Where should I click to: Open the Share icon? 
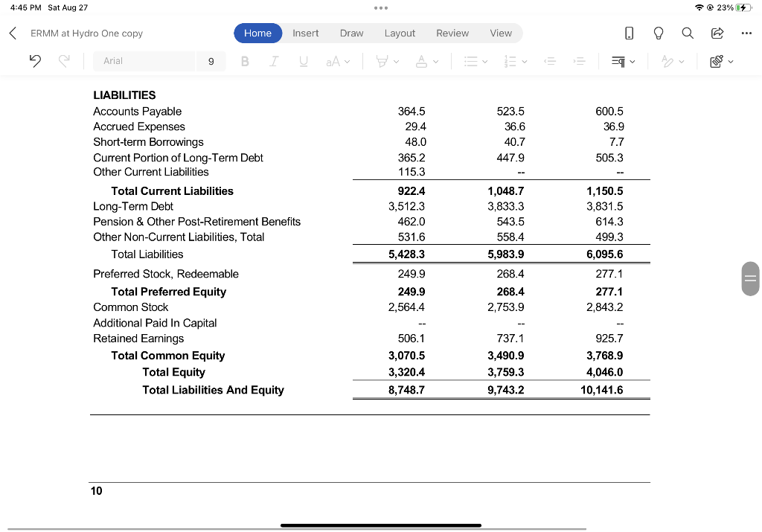click(716, 33)
